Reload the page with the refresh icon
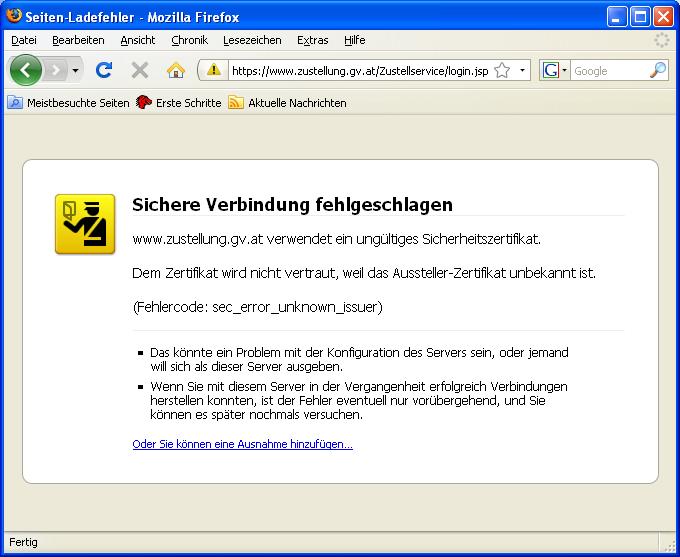Image resolution: width=680 pixels, height=557 pixels. pos(103,70)
